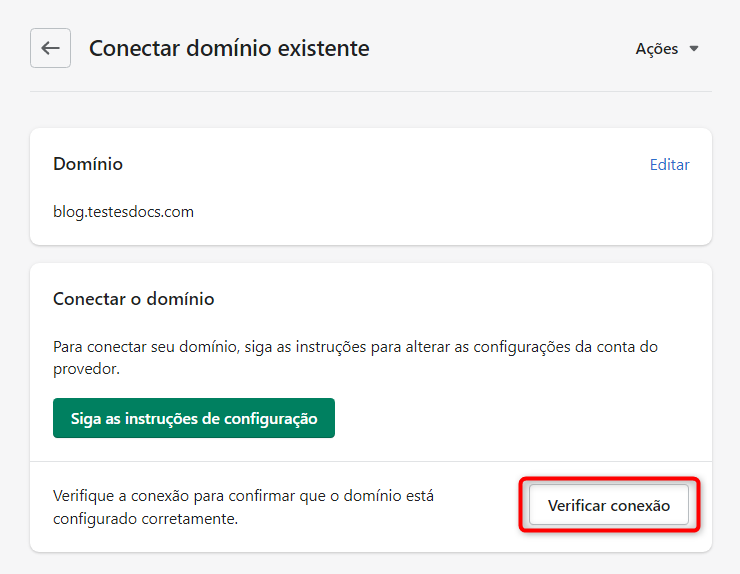Image resolution: width=740 pixels, height=574 pixels.
Task: Click the paragraph starting with Para conectar seu domínio
Action: pos(355,347)
